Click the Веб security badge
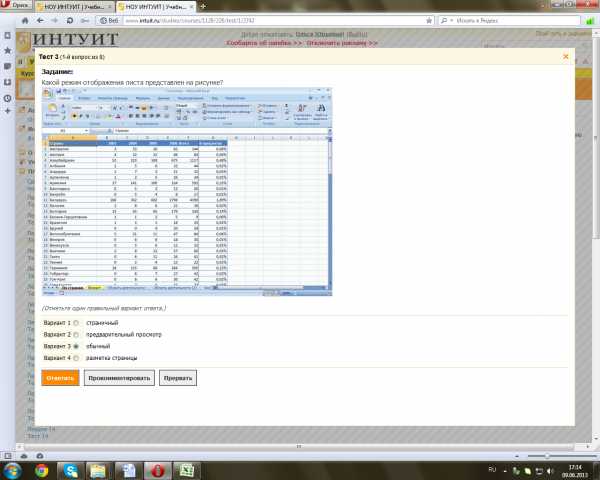The width and height of the screenshot is (600, 480). 109,20
